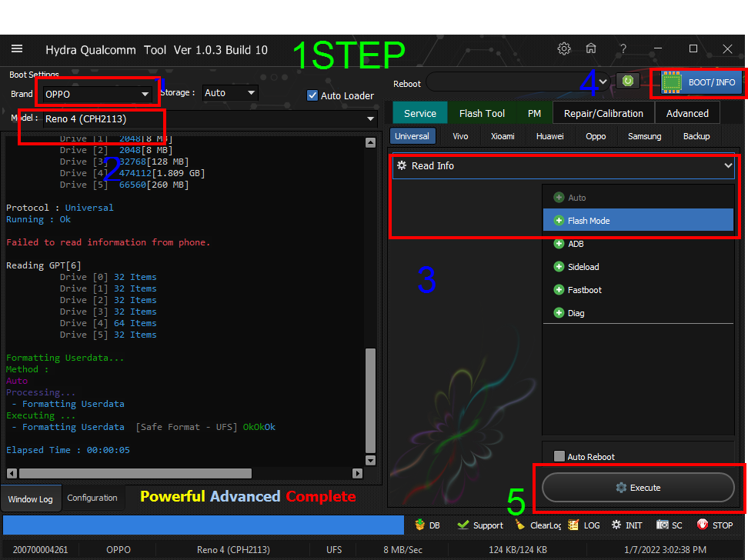Click the 'Elapsed Time : 00:00:05' line
This screenshot has height=560, width=748.
(68, 450)
